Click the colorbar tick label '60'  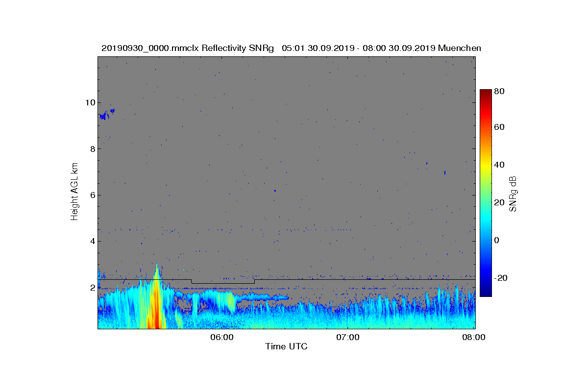(500, 127)
